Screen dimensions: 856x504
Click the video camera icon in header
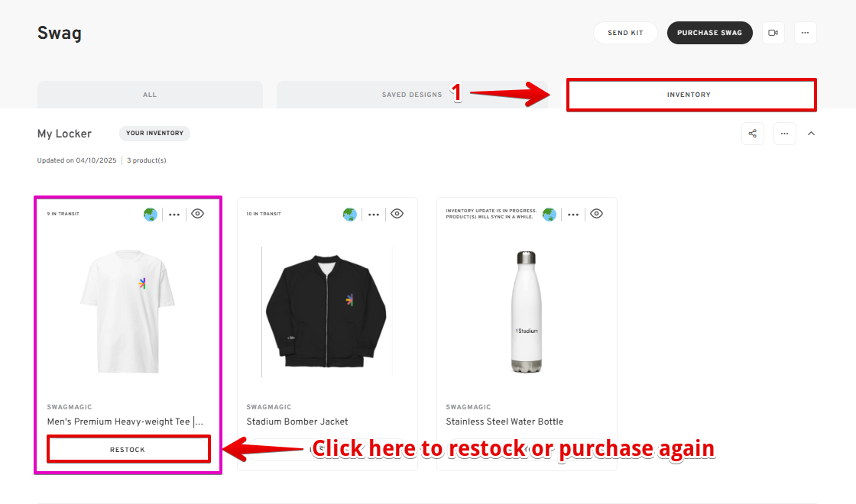pyautogui.click(x=773, y=33)
